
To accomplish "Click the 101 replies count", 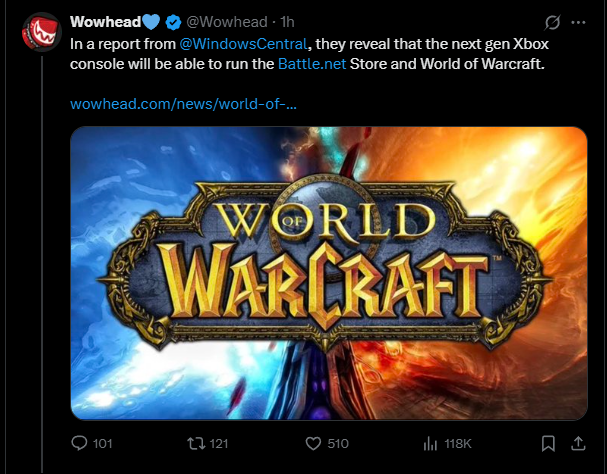I will pyautogui.click(x=103, y=443).
